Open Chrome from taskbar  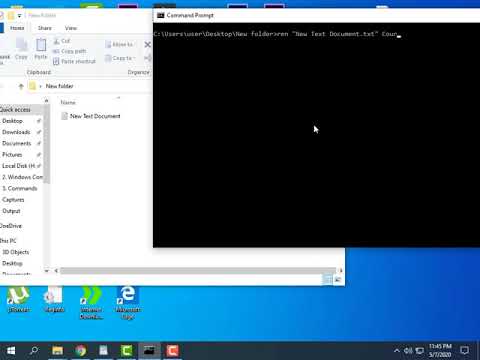80,351
